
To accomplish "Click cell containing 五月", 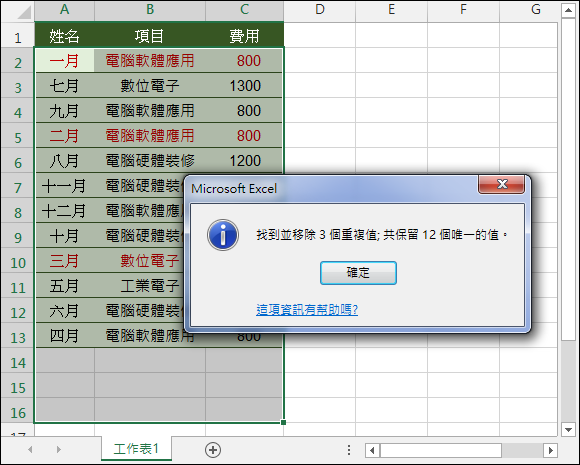I will click(x=64, y=286).
